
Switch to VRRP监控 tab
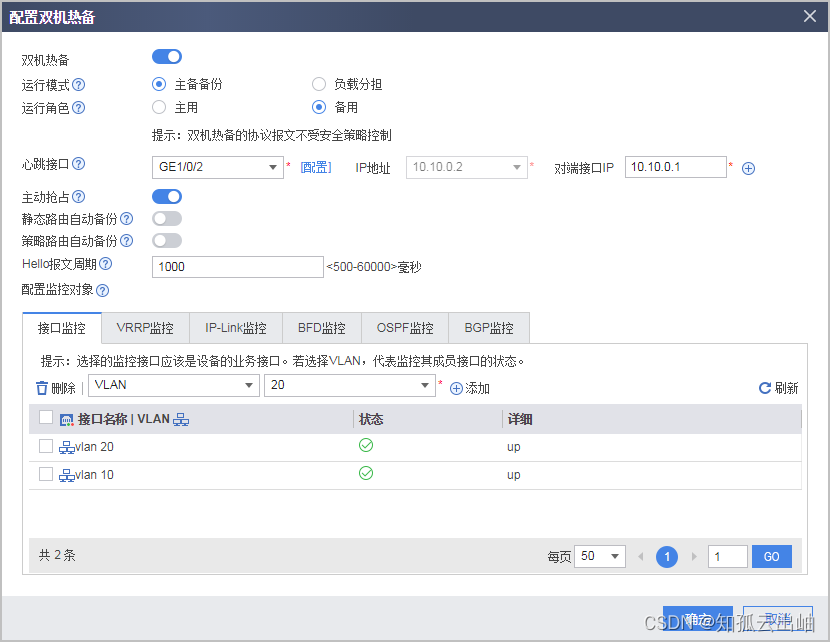(145, 328)
